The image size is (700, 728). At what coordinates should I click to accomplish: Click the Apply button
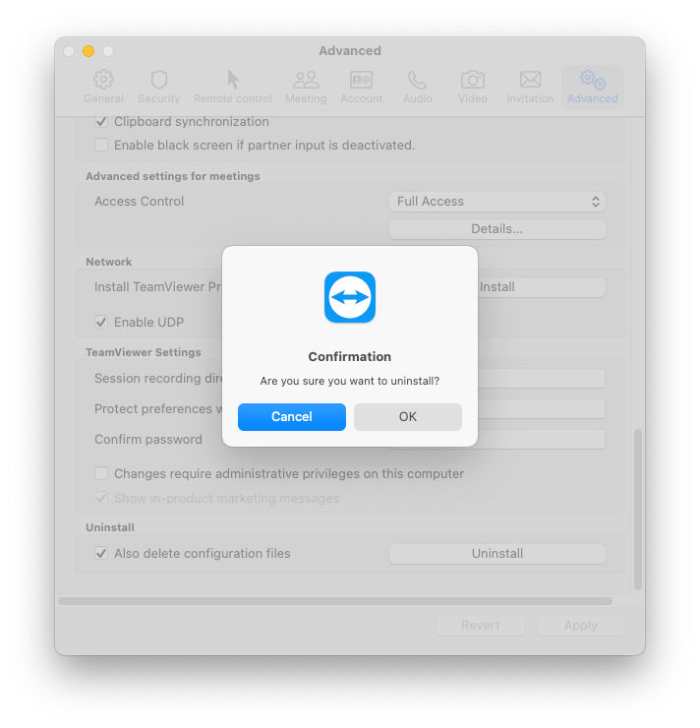click(x=581, y=626)
